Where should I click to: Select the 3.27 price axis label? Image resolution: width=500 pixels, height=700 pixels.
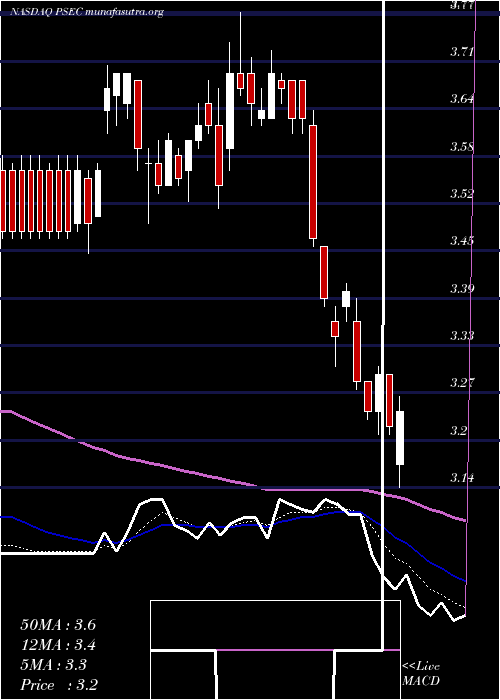(462, 383)
